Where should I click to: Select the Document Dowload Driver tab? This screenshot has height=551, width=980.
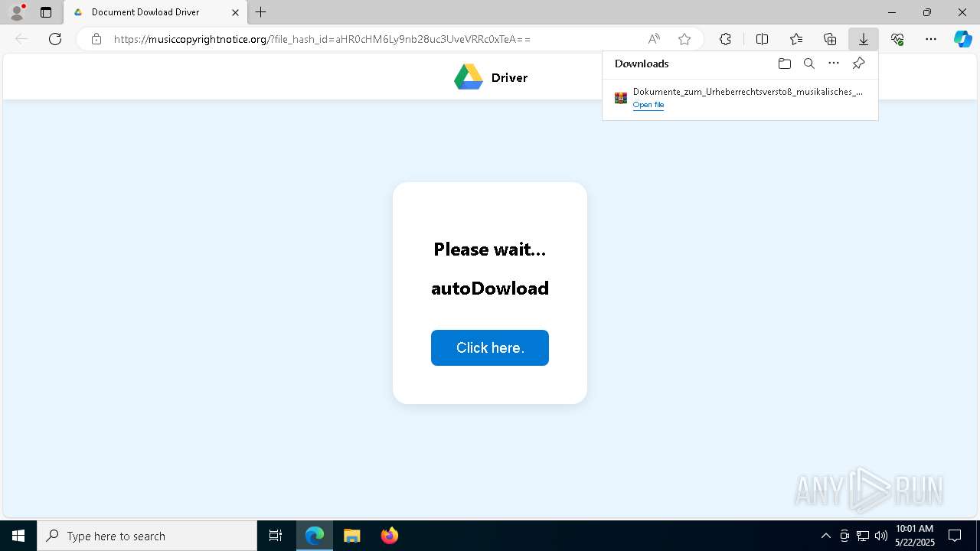(155, 12)
